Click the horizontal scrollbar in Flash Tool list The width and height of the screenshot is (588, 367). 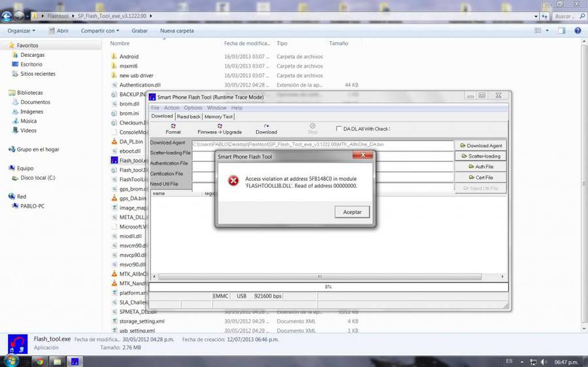tap(319, 277)
